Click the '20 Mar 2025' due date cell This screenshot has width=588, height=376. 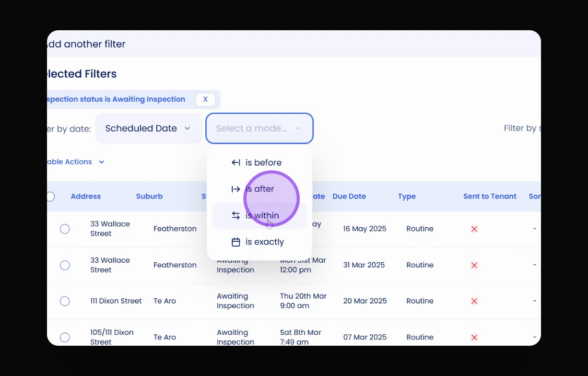(365, 301)
